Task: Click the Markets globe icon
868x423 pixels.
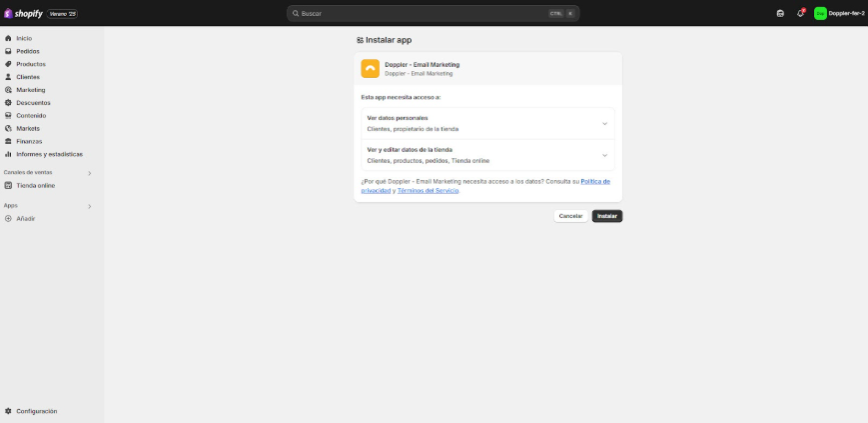Action: 8,128
